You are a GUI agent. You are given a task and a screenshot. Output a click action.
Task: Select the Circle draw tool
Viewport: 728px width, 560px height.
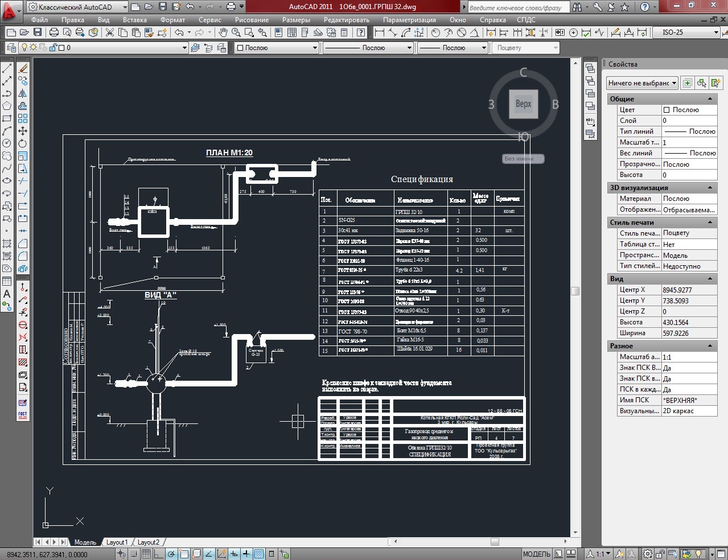(x=7, y=143)
